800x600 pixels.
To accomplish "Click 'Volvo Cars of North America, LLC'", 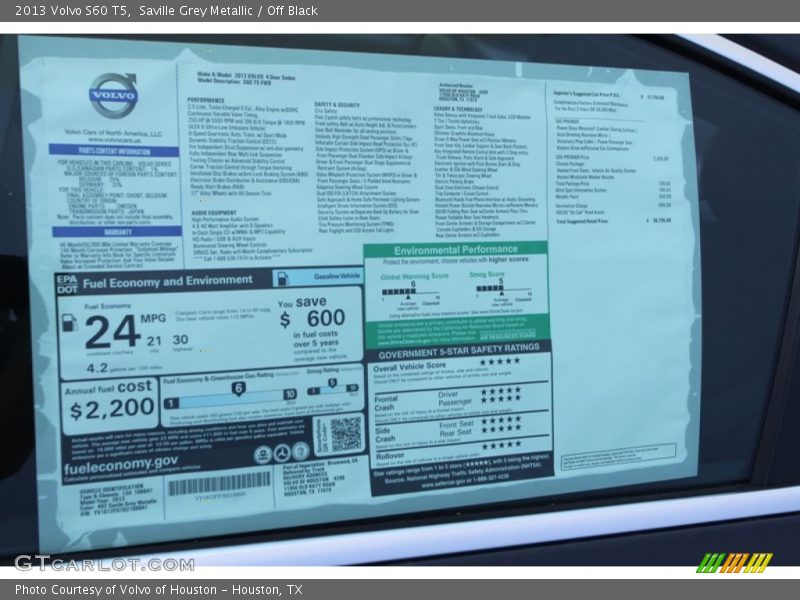I will click(x=113, y=133).
